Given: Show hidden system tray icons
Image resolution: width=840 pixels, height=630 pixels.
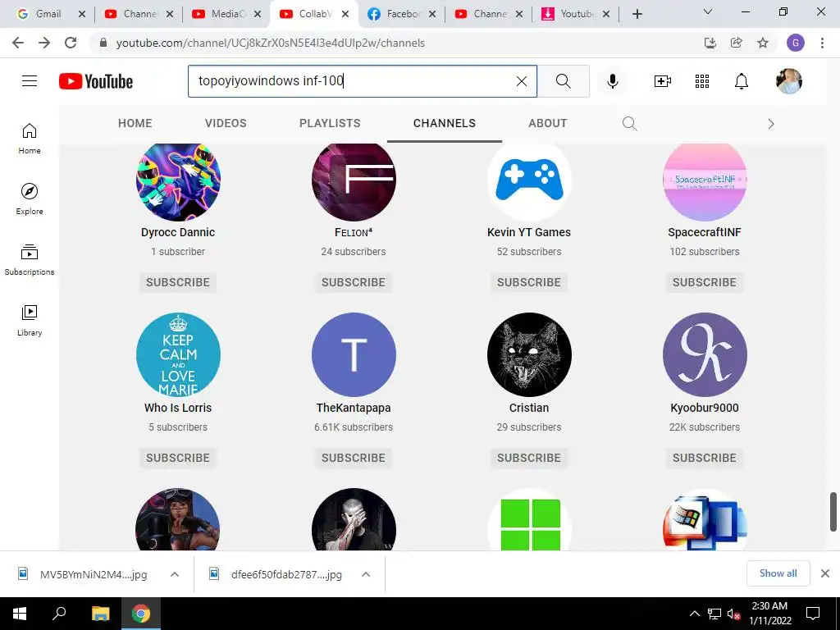Looking at the screenshot, I should (x=694, y=614).
